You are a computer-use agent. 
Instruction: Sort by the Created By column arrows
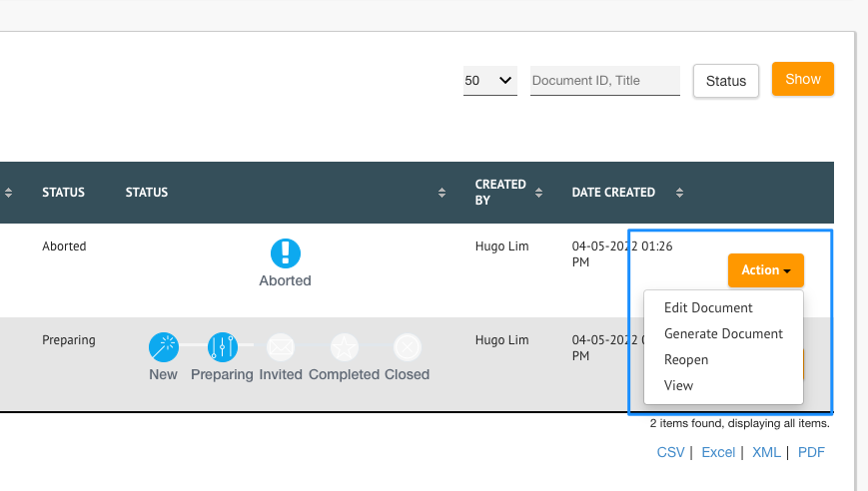pos(539,193)
